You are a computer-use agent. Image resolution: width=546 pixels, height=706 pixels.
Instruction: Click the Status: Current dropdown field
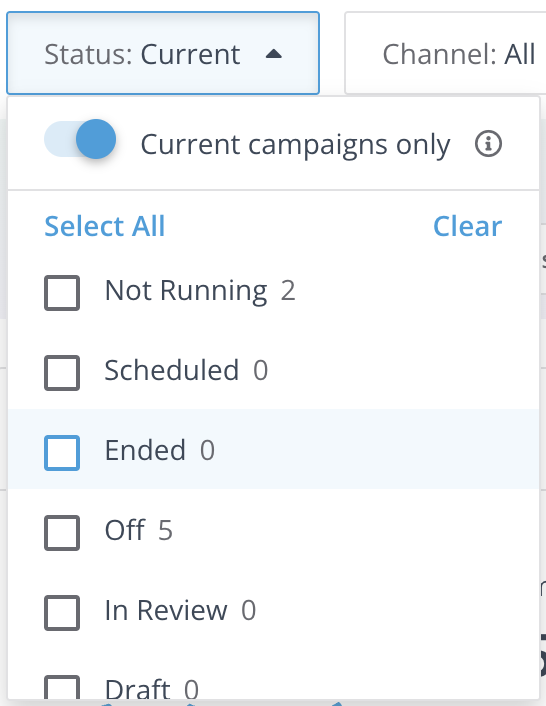click(163, 53)
